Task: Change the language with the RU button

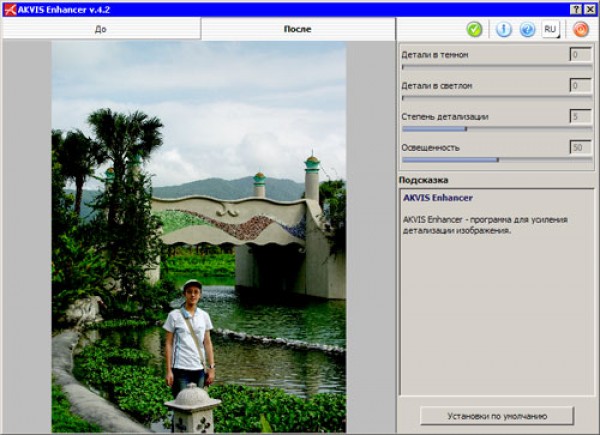Action: click(551, 29)
